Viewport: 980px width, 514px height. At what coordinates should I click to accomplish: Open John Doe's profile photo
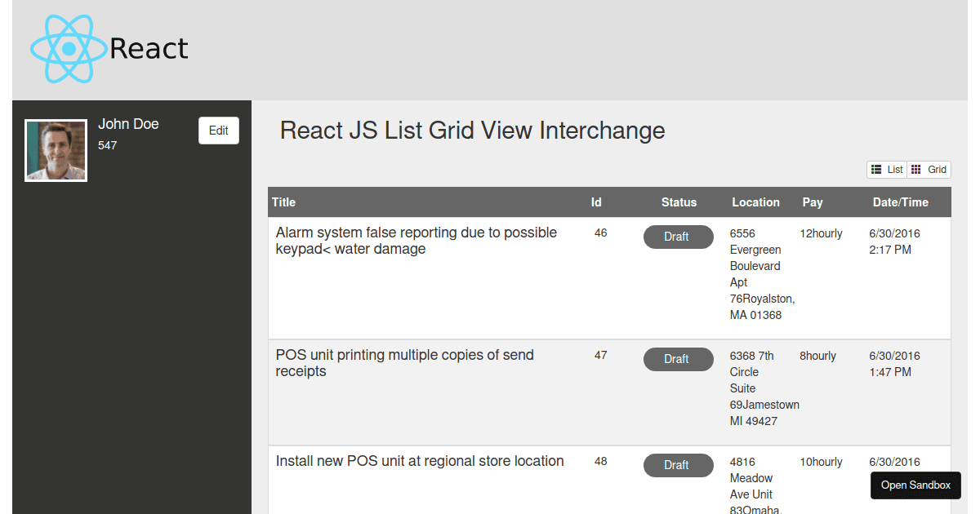pos(56,151)
